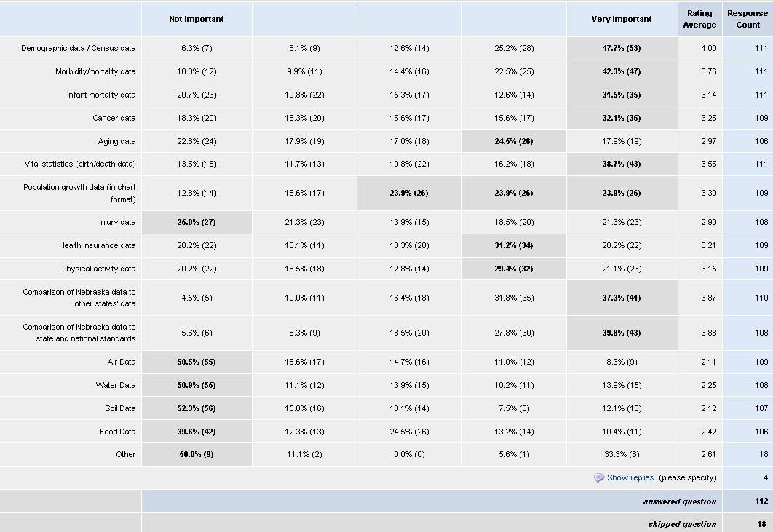Select "Comparison of Nebraska data to other states' data"
Viewport: 773px width, 532px height.
[x=79, y=298]
